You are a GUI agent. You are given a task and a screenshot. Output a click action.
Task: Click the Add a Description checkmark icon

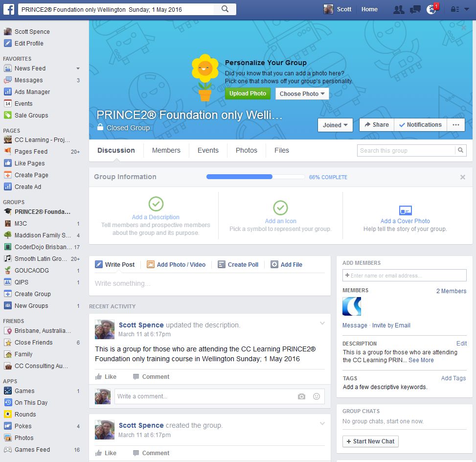tap(156, 204)
